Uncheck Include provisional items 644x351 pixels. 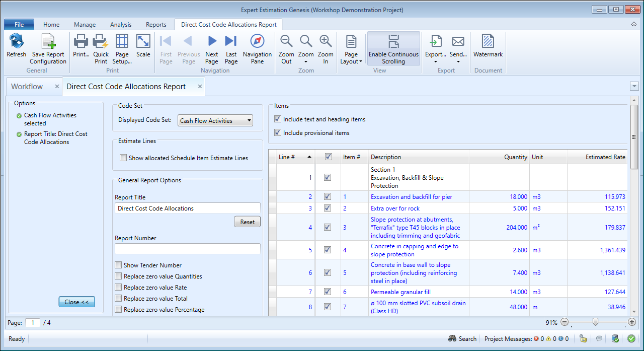[x=278, y=133]
